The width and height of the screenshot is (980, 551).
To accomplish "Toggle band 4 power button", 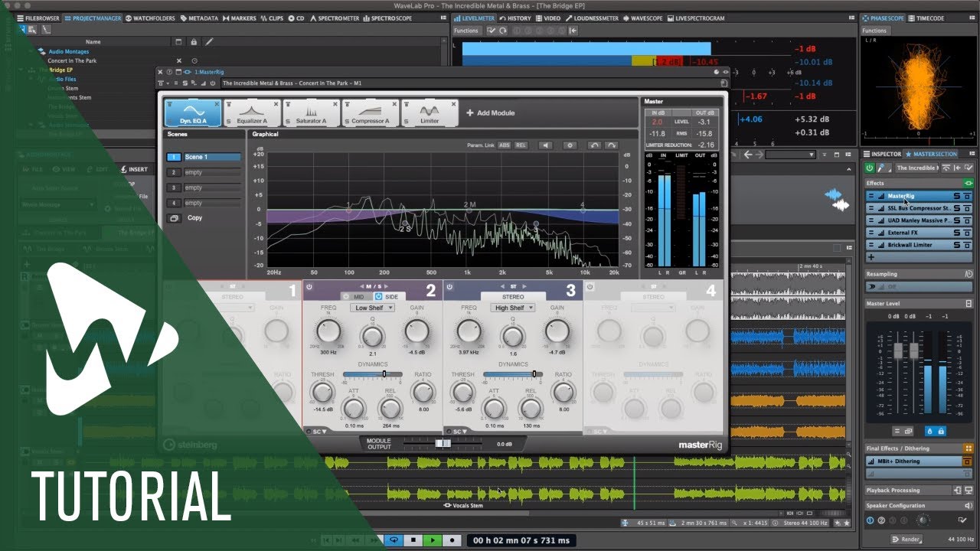I will click(590, 287).
